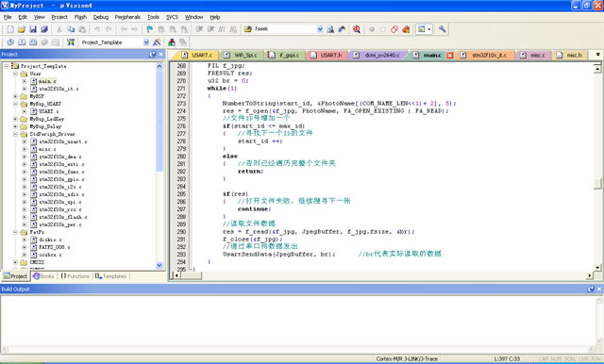Open the Debug menu
This screenshot has width=604, height=364.
tap(101, 17)
